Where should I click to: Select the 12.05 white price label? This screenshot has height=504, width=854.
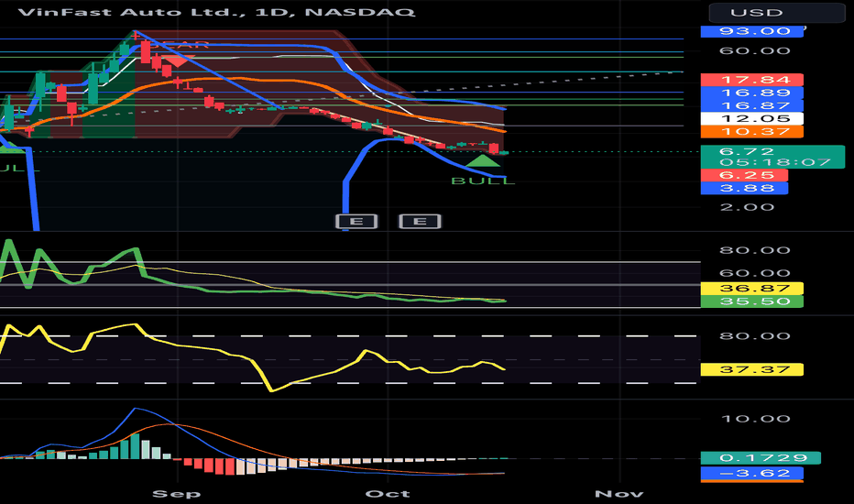click(752, 119)
